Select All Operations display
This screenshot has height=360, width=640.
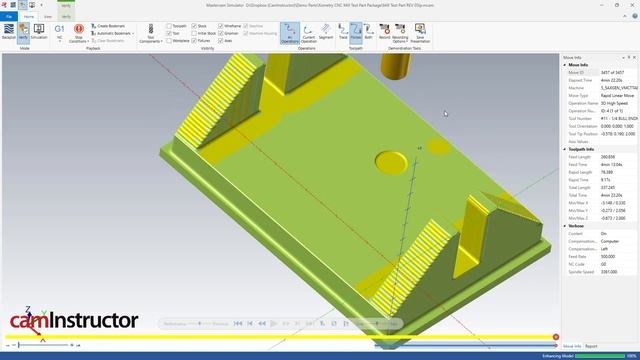[290, 33]
